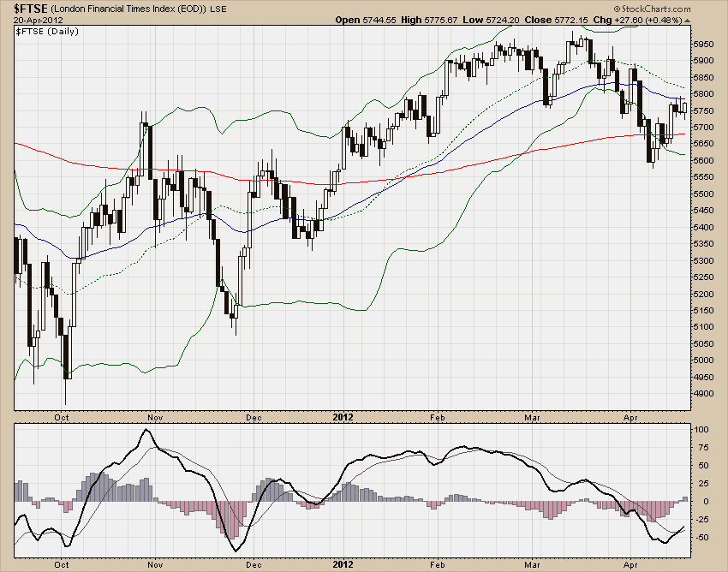The height and width of the screenshot is (572, 728).
Task: Click 2012 label under the price chart
Action: tap(343, 417)
